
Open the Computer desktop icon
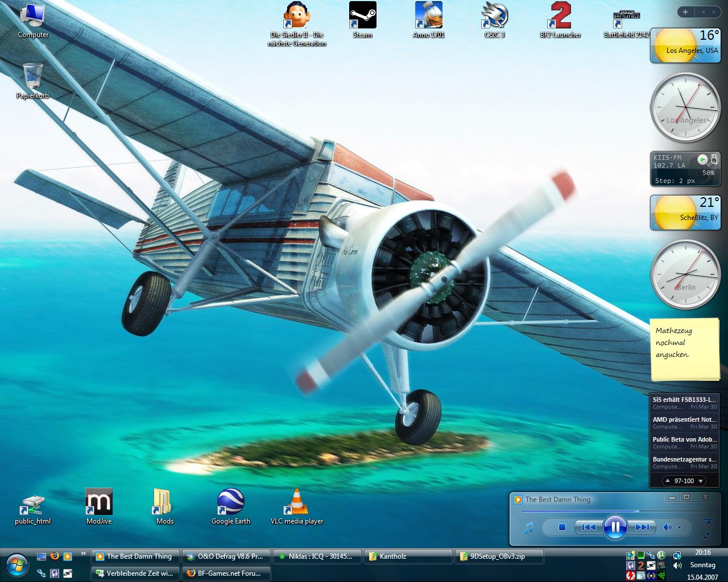(33, 21)
